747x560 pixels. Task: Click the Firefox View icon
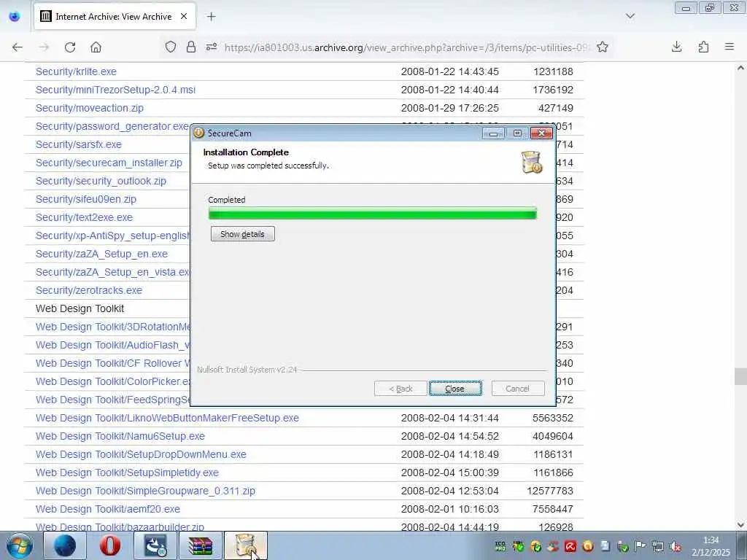15,17
